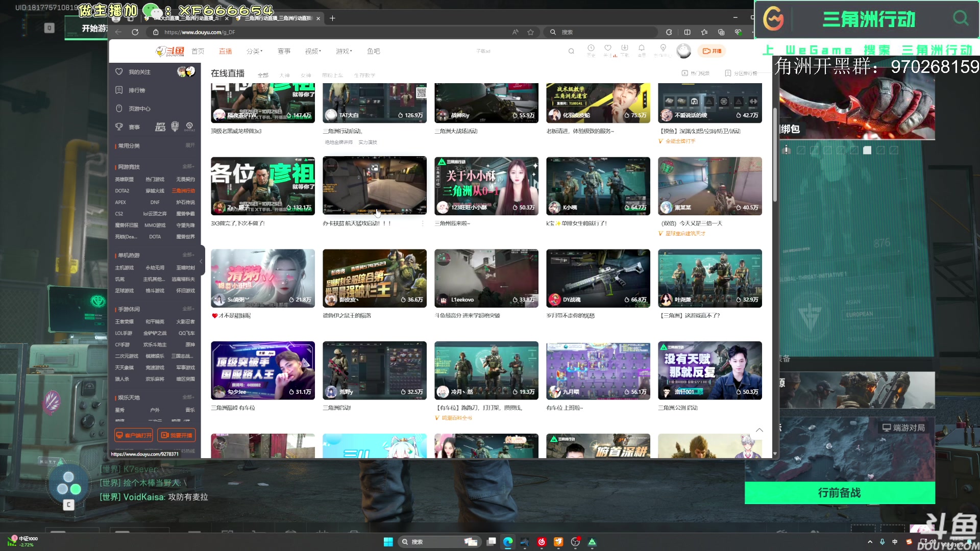980x551 pixels.
Task: Open the search magnifier icon in Douyu header
Action: [x=571, y=51]
